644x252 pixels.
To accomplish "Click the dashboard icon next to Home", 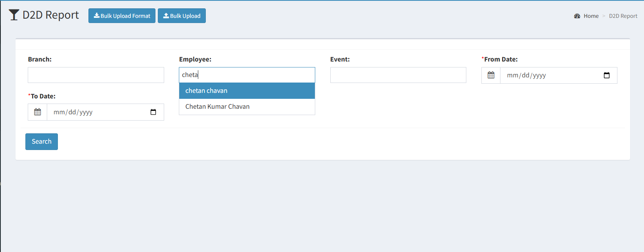I will pos(577,16).
